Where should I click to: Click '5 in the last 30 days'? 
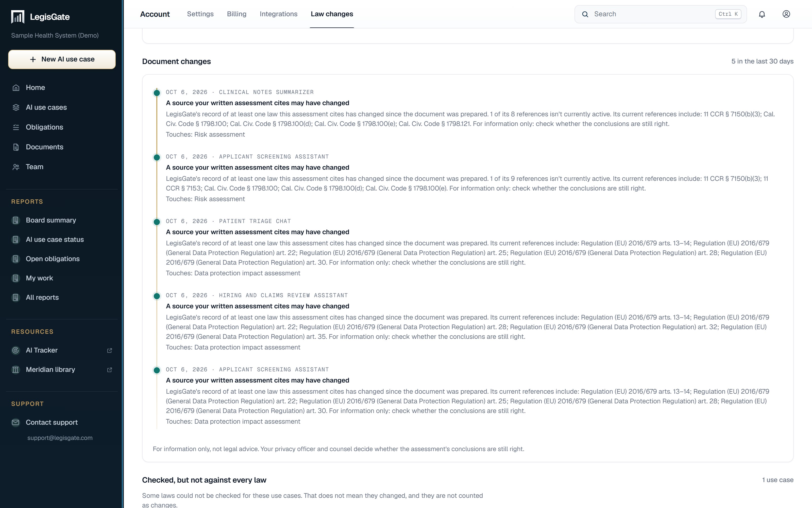(x=762, y=61)
